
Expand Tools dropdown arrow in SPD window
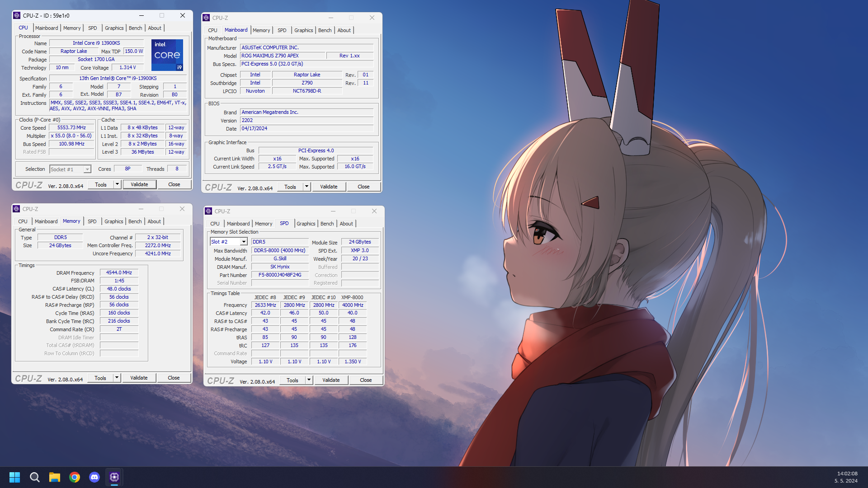tap(309, 380)
